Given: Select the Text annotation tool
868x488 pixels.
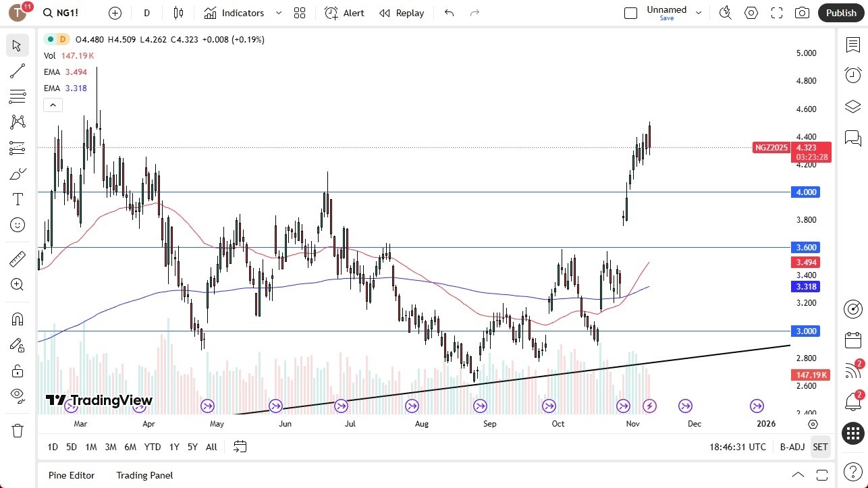Looking at the screenshot, I should [17, 199].
